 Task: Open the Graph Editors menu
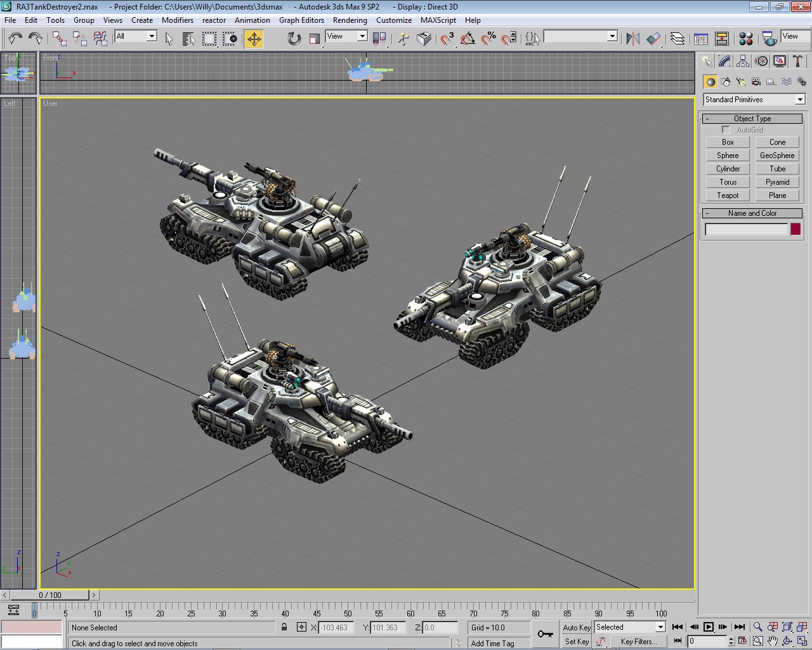pyautogui.click(x=301, y=20)
